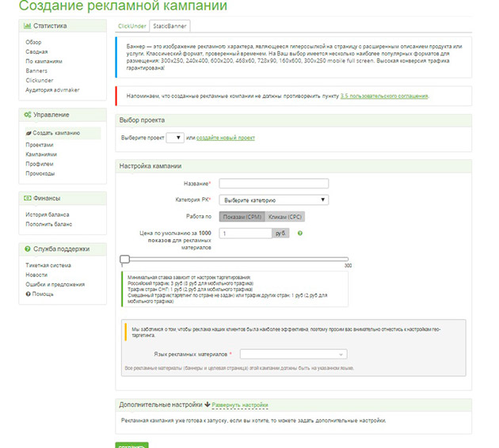The image size is (499, 448).
Task: Click the Статистика chart icon
Action: 28,26
